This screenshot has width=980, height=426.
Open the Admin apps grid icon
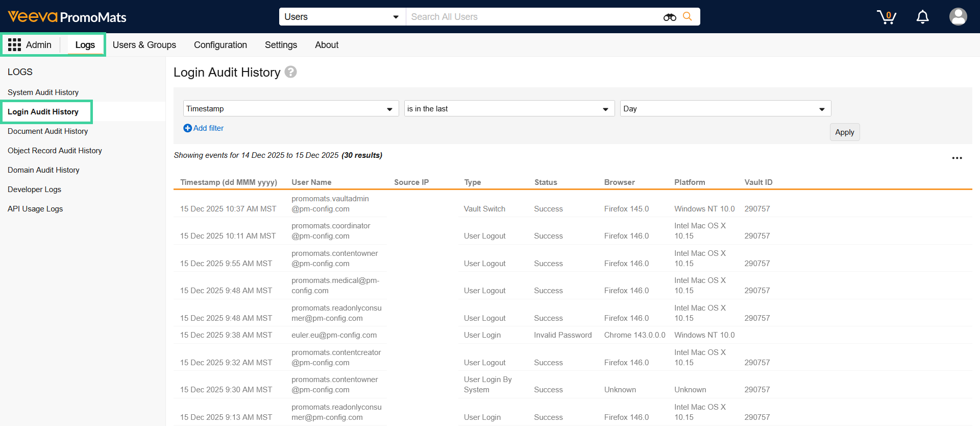pyautogui.click(x=14, y=45)
